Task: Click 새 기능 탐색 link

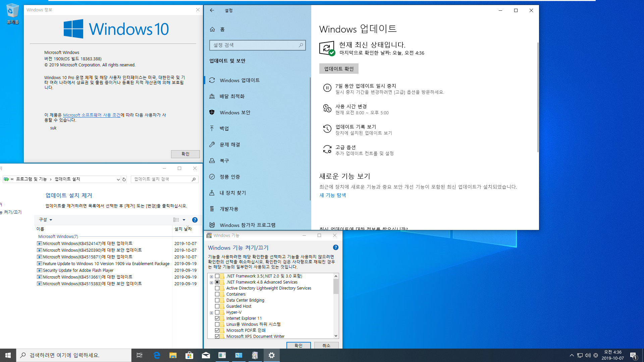Action: pyautogui.click(x=332, y=195)
